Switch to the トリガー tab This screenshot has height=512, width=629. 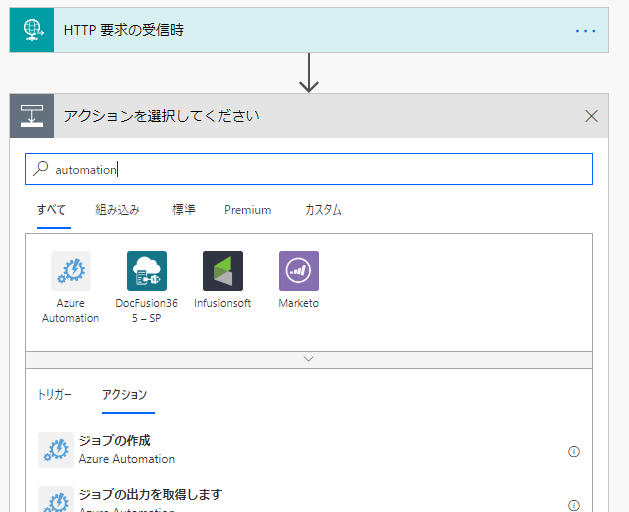click(55, 394)
